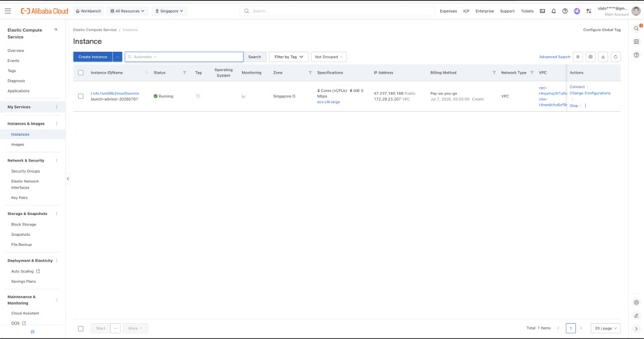The width and height of the screenshot is (644, 339).
Task: Filter the Network Type column
Action: click(532, 73)
